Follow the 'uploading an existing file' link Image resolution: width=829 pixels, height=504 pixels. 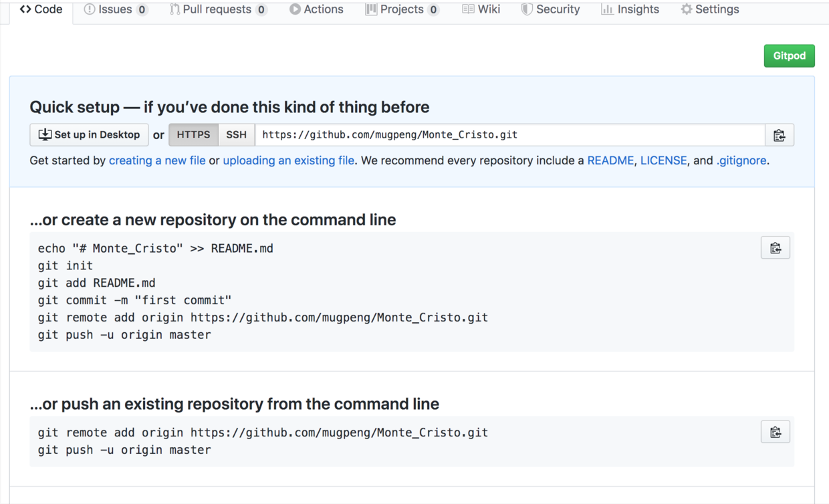click(x=288, y=160)
